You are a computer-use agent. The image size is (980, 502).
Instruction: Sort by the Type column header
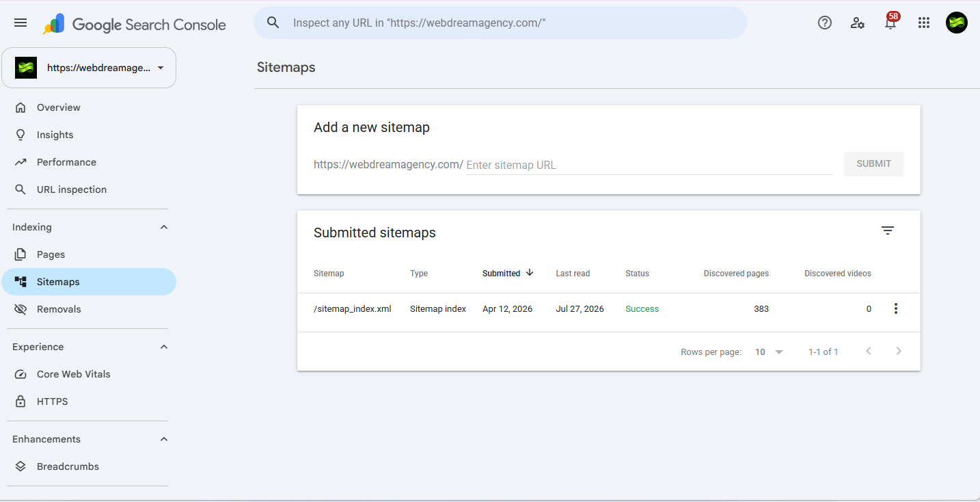coord(419,274)
